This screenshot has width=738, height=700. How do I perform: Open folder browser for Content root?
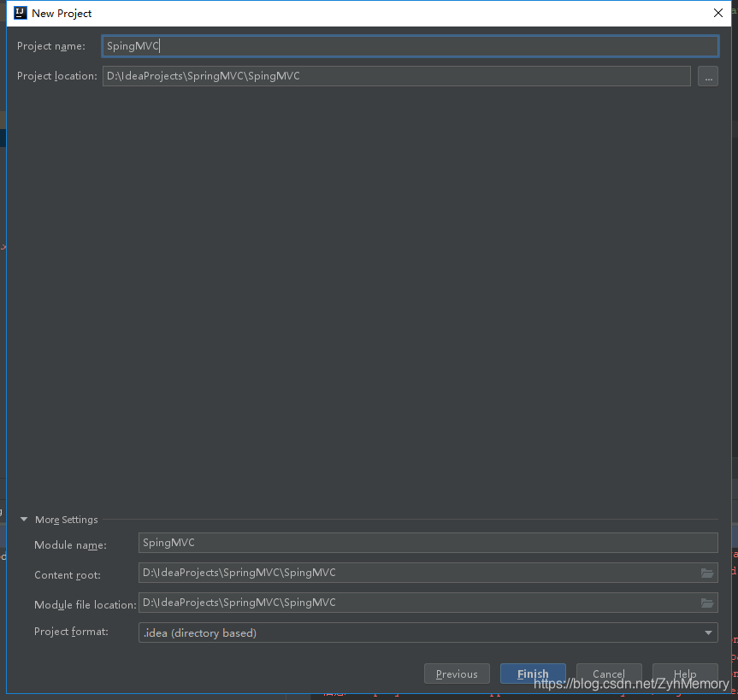(x=707, y=573)
